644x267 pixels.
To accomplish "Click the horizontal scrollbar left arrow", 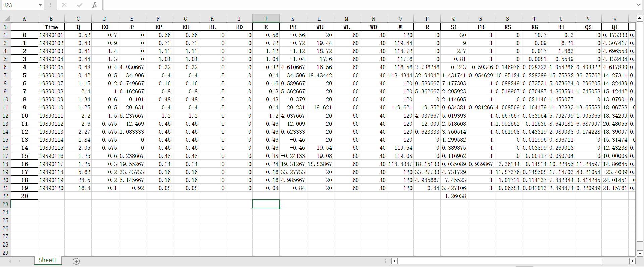I will [394, 261].
